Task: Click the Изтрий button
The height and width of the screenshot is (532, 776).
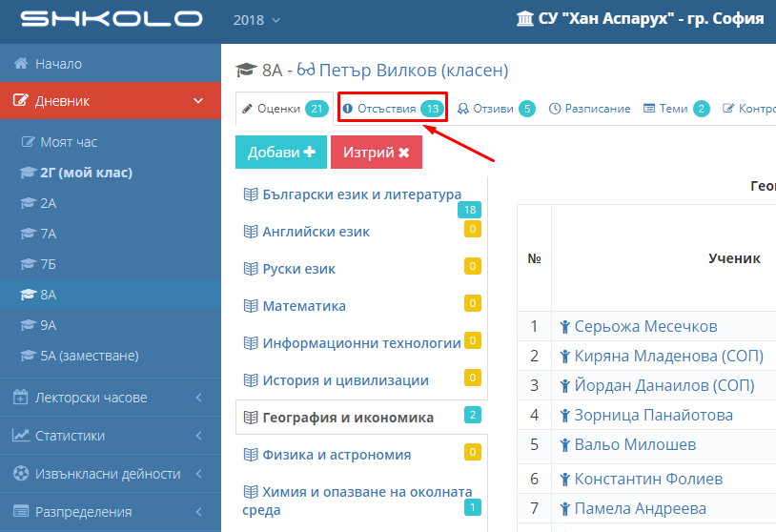Action: (x=377, y=152)
